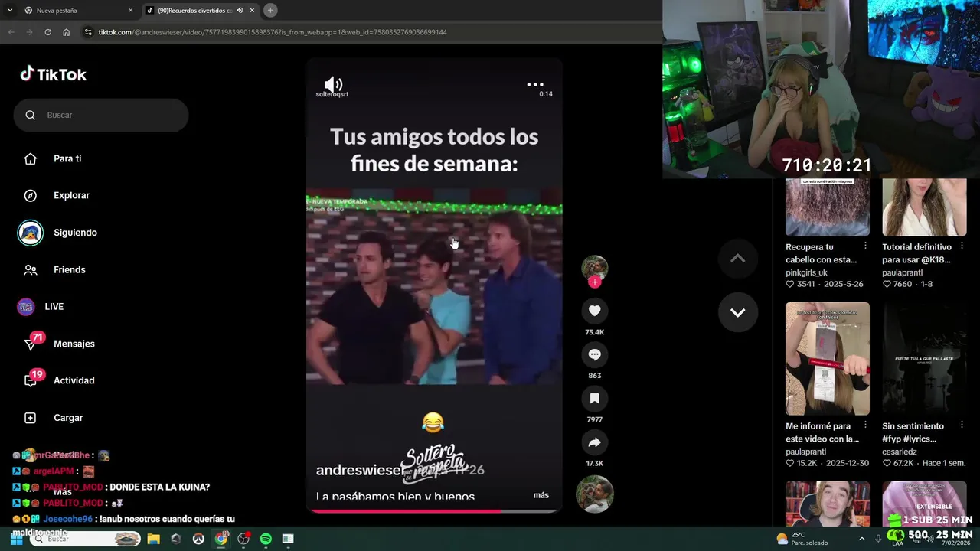This screenshot has height=551, width=980.
Task: Expand the caption with 'más'
Action: coord(541,495)
